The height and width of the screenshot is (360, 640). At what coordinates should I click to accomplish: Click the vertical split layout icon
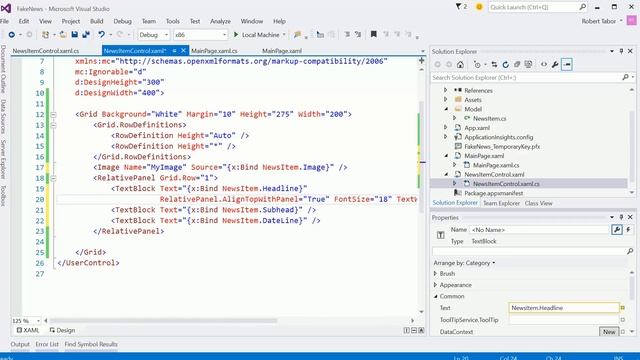pyautogui.click(x=407, y=330)
